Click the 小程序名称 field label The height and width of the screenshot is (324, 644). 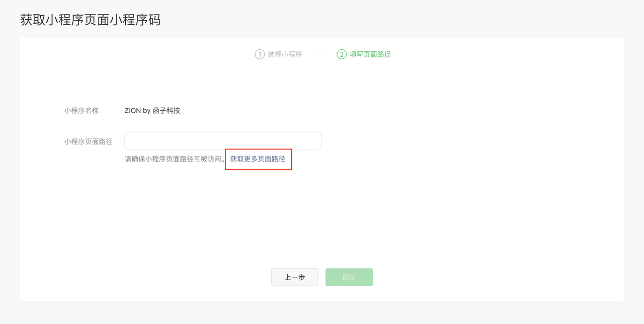[x=82, y=111]
